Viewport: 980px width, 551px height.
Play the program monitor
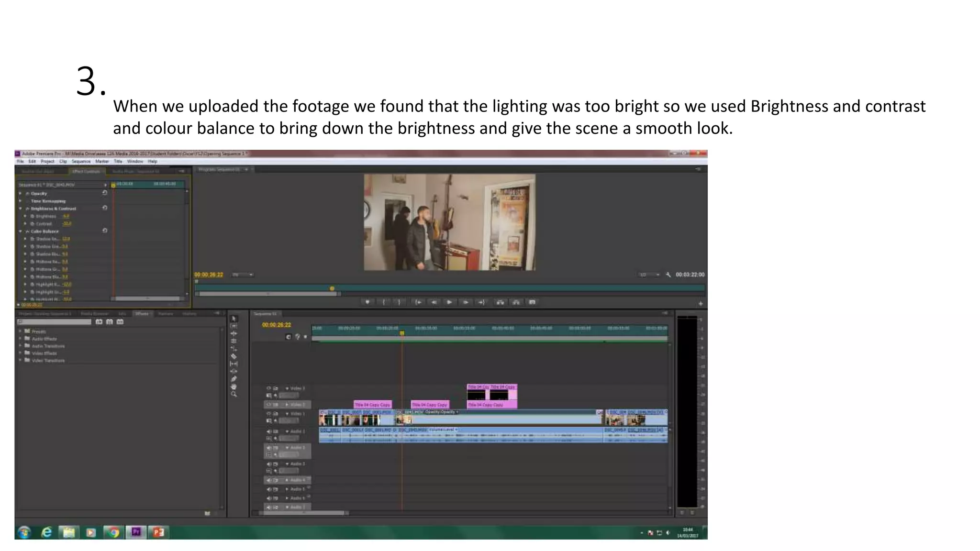pos(449,302)
